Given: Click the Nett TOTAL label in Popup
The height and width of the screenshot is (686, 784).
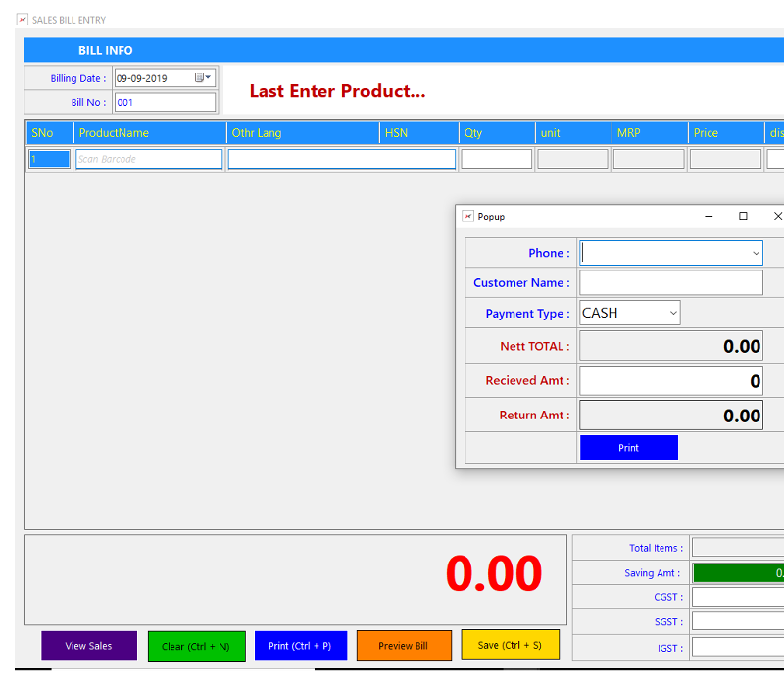Looking at the screenshot, I should coord(535,346).
